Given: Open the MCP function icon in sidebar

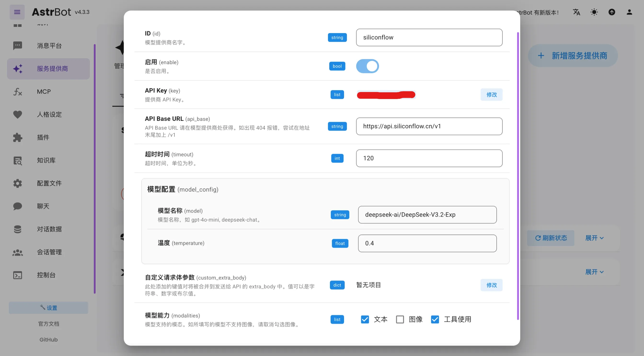Looking at the screenshot, I should (17, 92).
